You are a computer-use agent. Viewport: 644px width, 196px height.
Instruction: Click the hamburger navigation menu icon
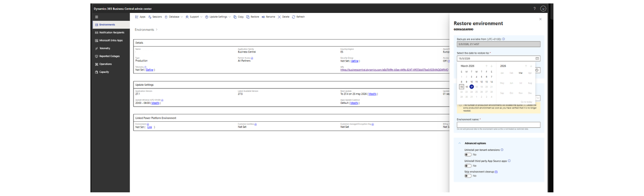point(97,17)
